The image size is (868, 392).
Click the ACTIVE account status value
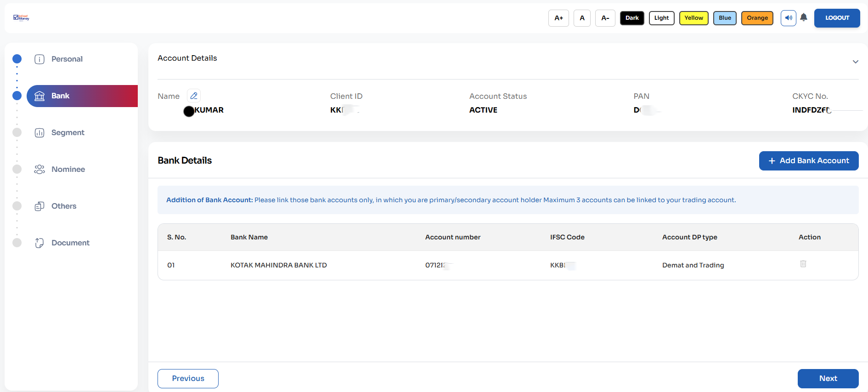(x=483, y=110)
